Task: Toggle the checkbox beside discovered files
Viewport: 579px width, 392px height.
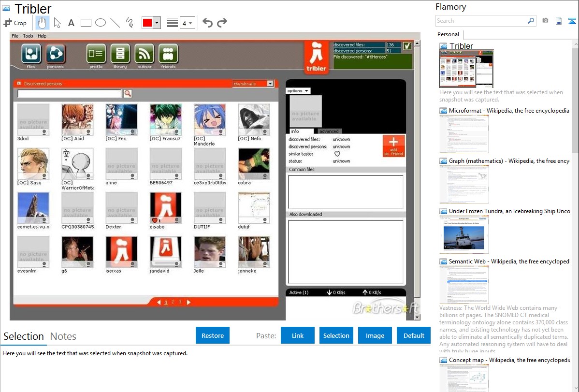Action: pyautogui.click(x=407, y=46)
